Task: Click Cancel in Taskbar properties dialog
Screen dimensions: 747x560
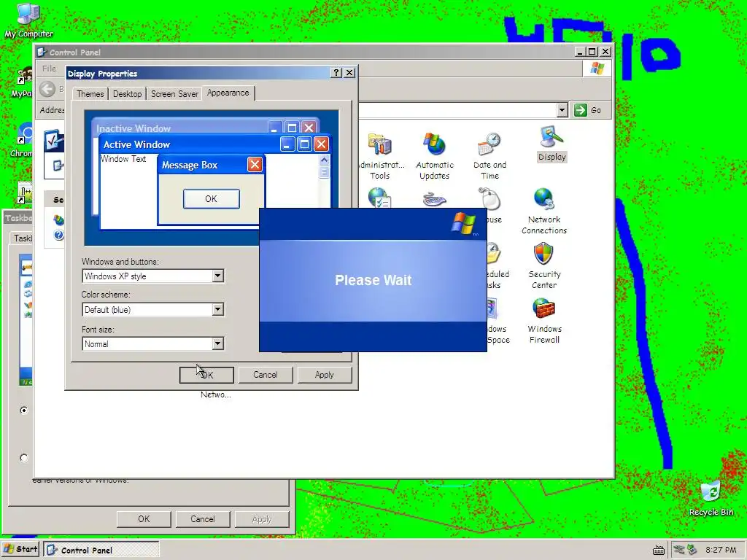Action: (203, 519)
